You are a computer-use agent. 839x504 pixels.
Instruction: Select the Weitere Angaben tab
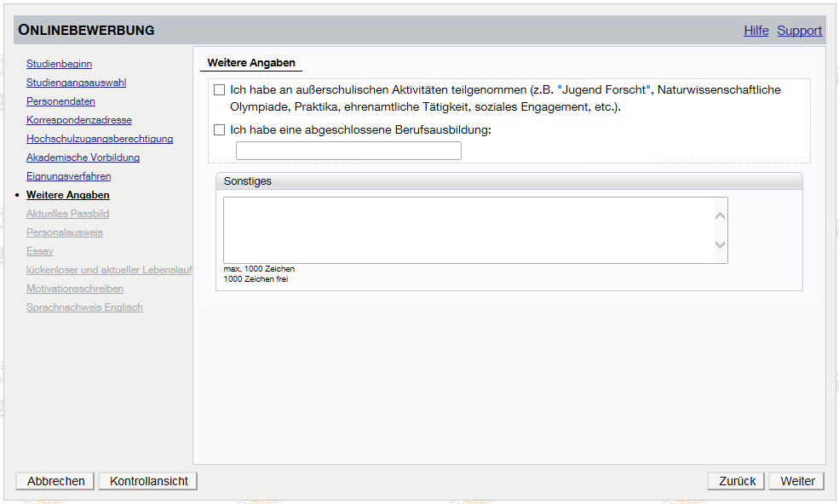click(251, 63)
